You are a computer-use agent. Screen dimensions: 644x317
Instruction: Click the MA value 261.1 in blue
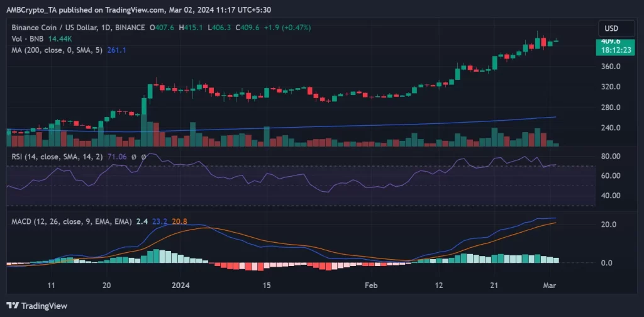click(116, 50)
